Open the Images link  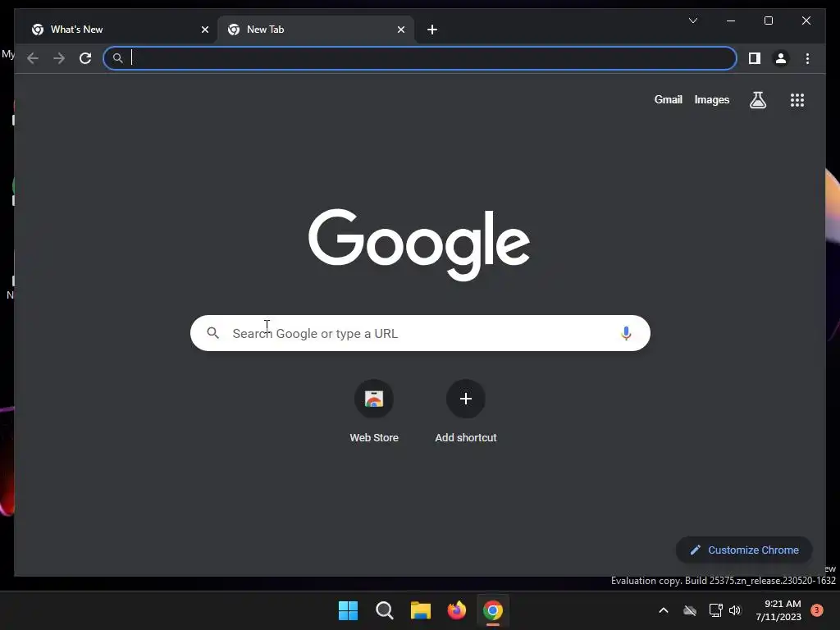pos(711,99)
